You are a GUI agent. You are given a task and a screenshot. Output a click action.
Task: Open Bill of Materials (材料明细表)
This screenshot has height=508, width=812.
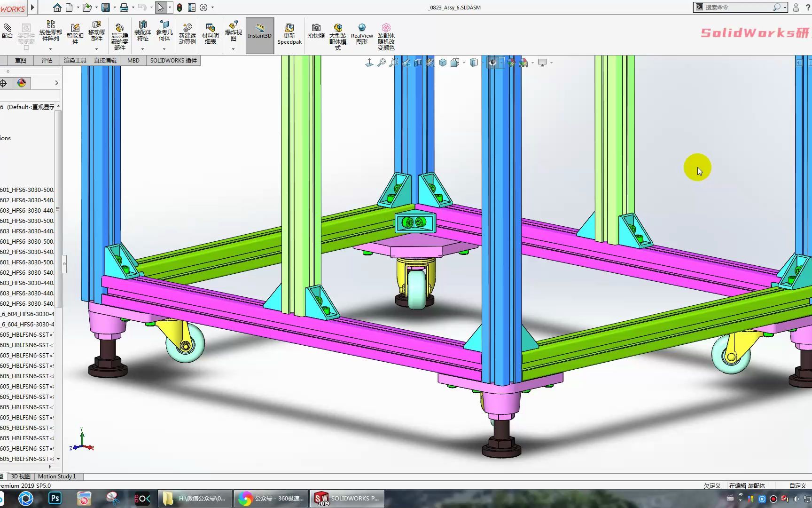coord(211,34)
